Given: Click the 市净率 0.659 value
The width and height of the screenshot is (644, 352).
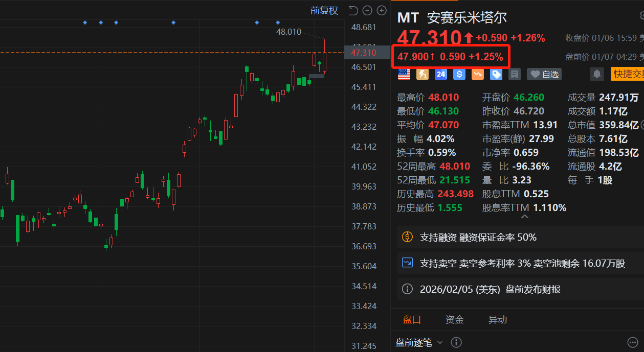Looking at the screenshot, I should [526, 152].
